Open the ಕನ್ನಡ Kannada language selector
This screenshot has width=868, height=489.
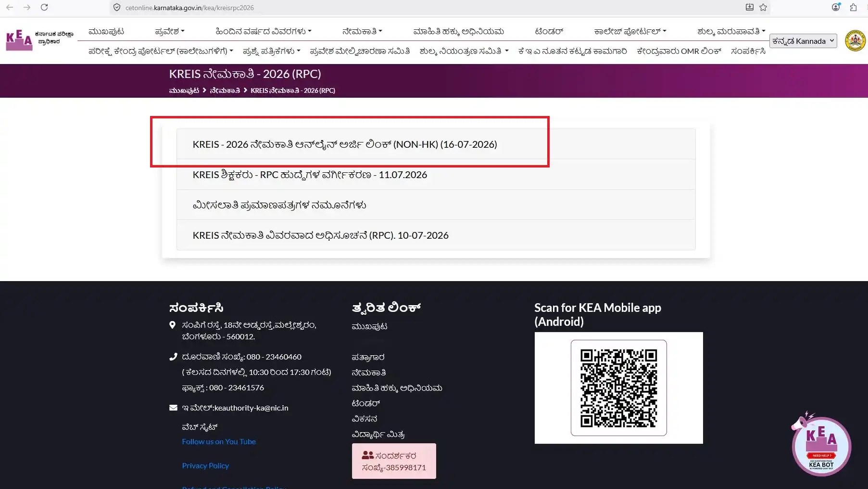pyautogui.click(x=803, y=41)
